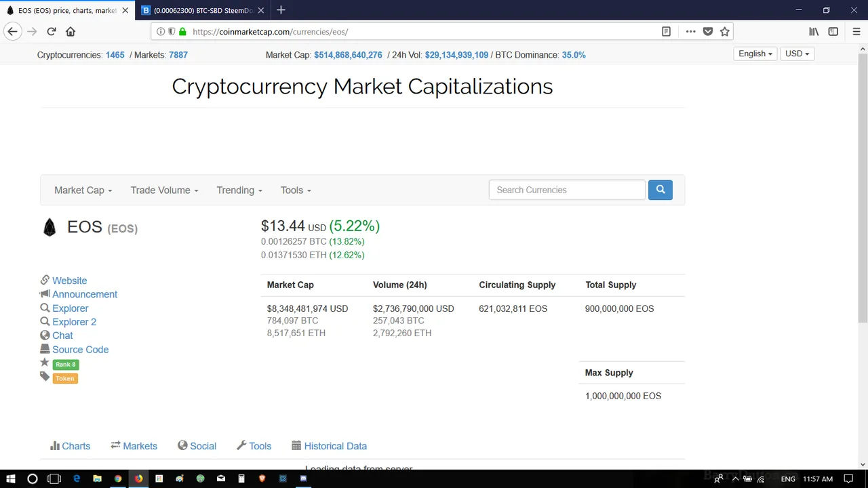Close the EOS price tab
This screenshot has width=868, height=488.
pos(125,10)
